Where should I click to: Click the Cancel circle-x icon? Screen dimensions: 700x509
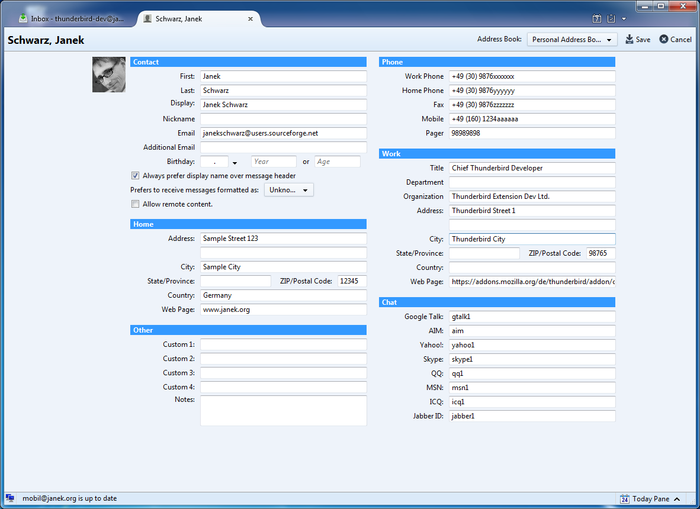coord(664,39)
